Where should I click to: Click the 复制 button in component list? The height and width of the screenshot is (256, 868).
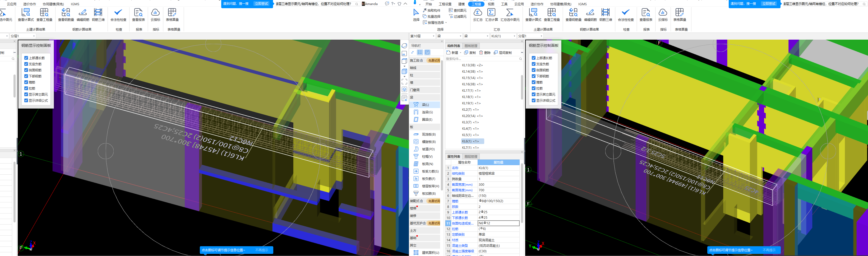470,53
